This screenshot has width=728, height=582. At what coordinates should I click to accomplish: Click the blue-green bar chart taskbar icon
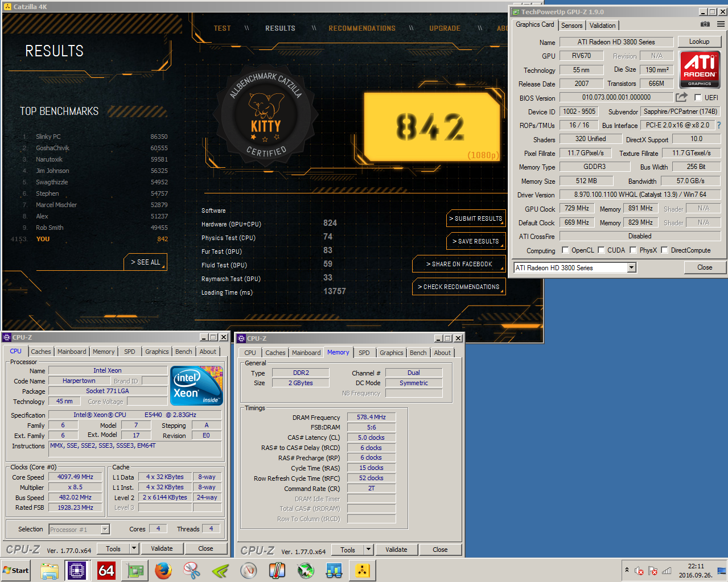(334, 571)
